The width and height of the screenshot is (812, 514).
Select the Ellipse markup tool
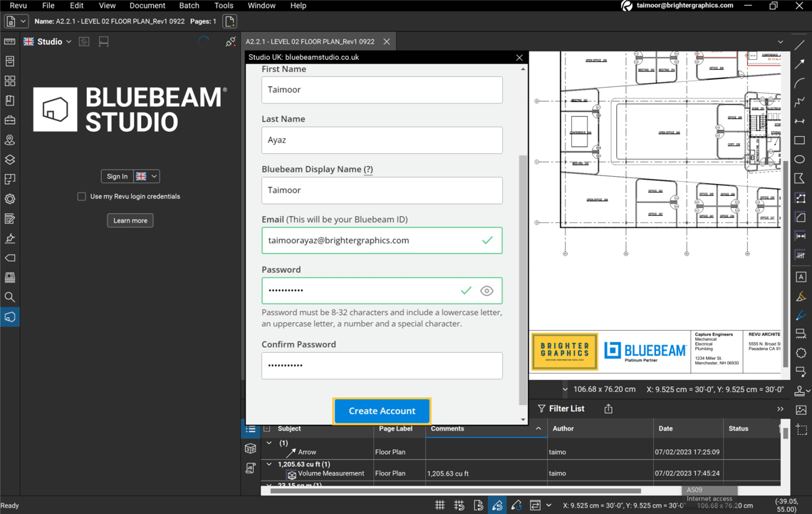[x=800, y=159]
